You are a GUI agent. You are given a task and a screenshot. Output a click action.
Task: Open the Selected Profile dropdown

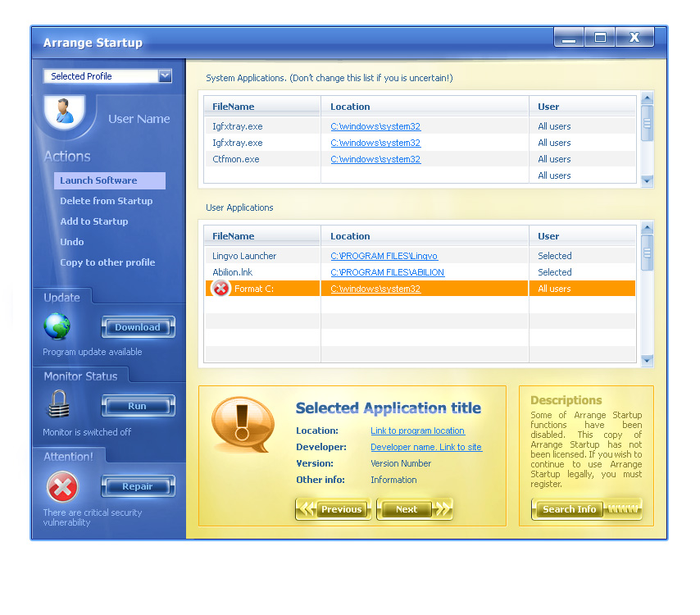[x=166, y=75]
